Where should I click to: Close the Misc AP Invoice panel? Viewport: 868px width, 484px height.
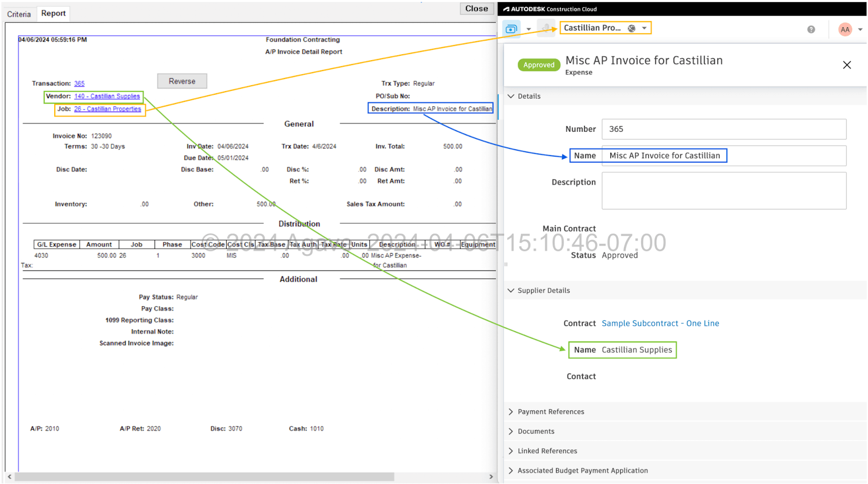click(847, 65)
